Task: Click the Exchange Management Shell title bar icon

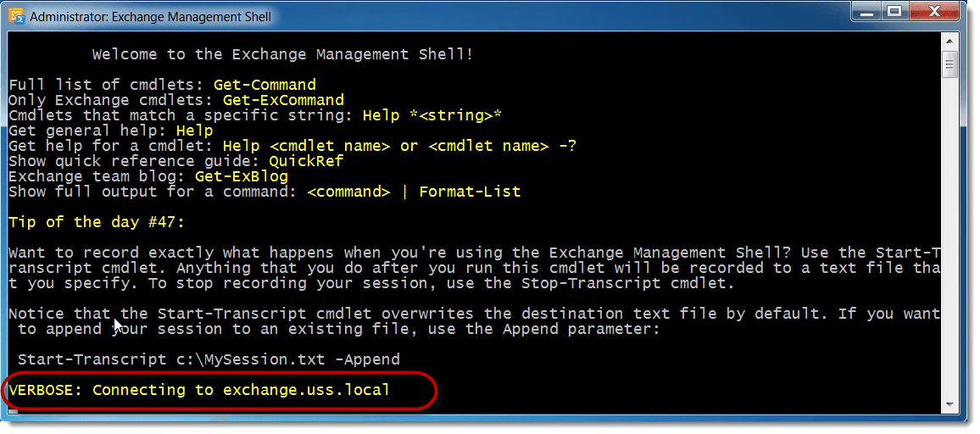Action: pyautogui.click(x=16, y=16)
